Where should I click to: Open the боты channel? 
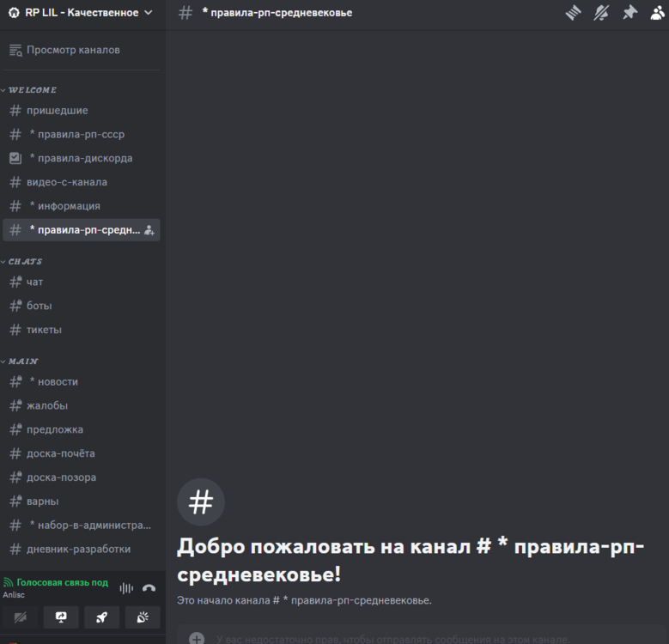[x=82, y=306]
